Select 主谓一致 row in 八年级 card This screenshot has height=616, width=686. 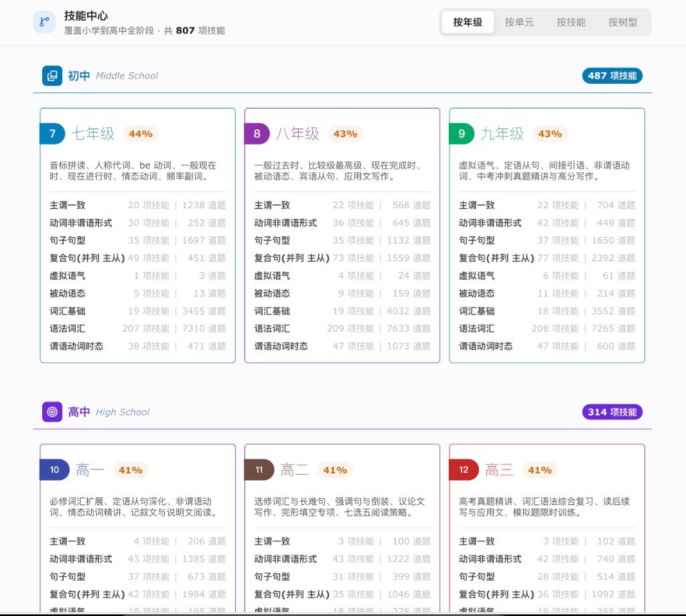click(342, 205)
